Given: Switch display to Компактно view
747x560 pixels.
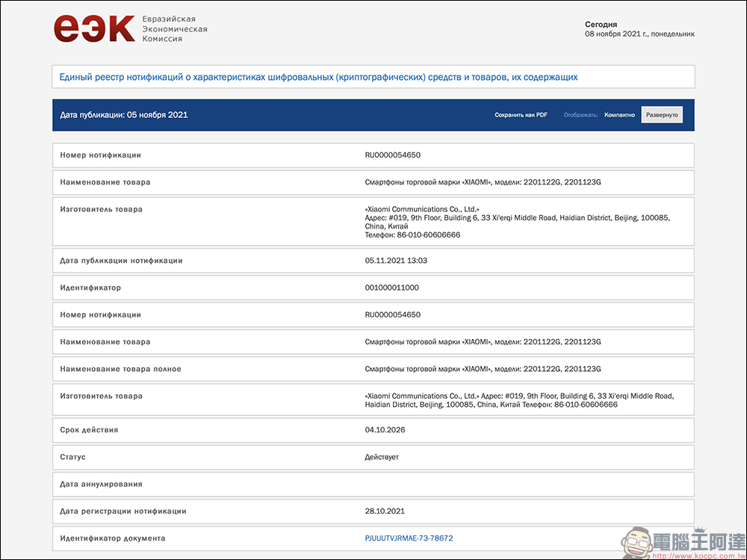Looking at the screenshot, I should [x=619, y=115].
